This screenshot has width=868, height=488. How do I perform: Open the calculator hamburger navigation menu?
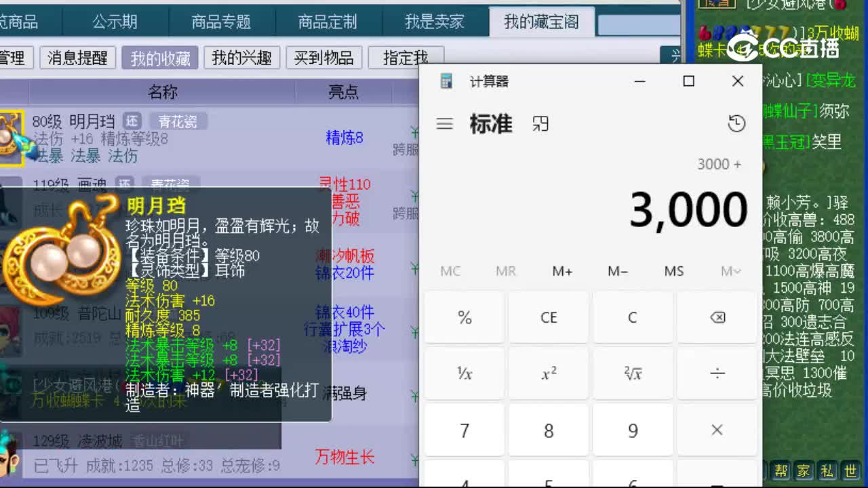point(444,124)
